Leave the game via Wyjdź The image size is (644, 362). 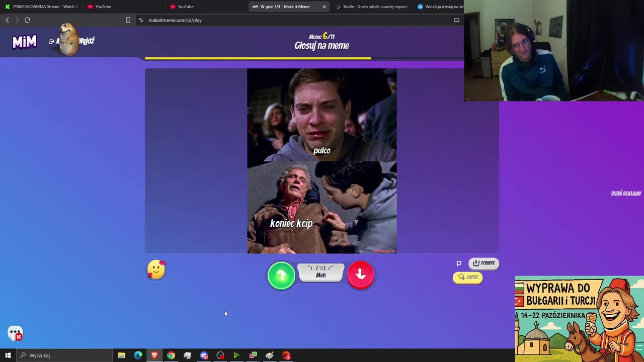click(x=87, y=41)
